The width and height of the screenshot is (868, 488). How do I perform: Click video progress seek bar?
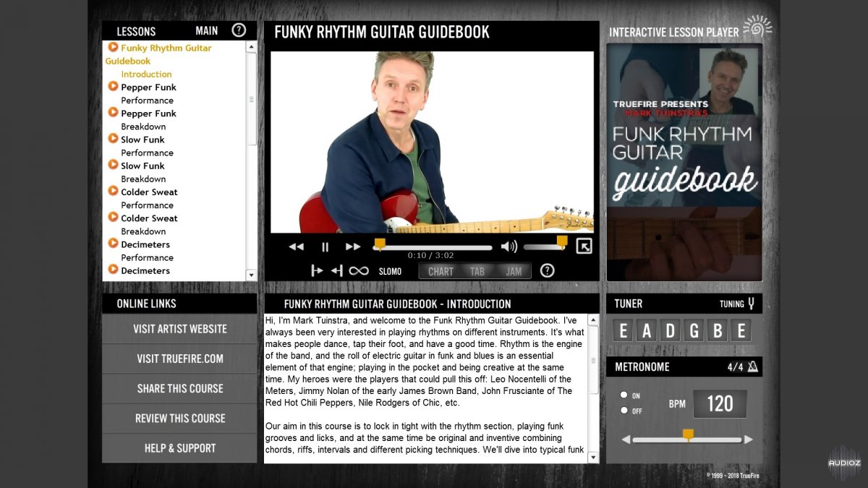(433, 247)
